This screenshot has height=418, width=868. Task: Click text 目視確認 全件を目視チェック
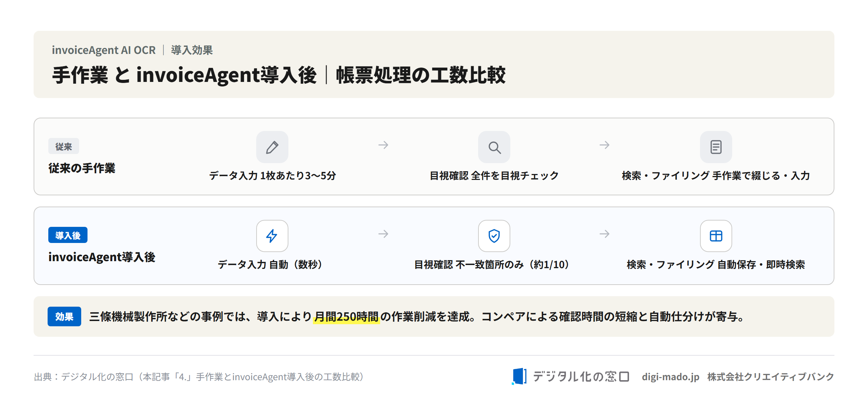coord(494,175)
